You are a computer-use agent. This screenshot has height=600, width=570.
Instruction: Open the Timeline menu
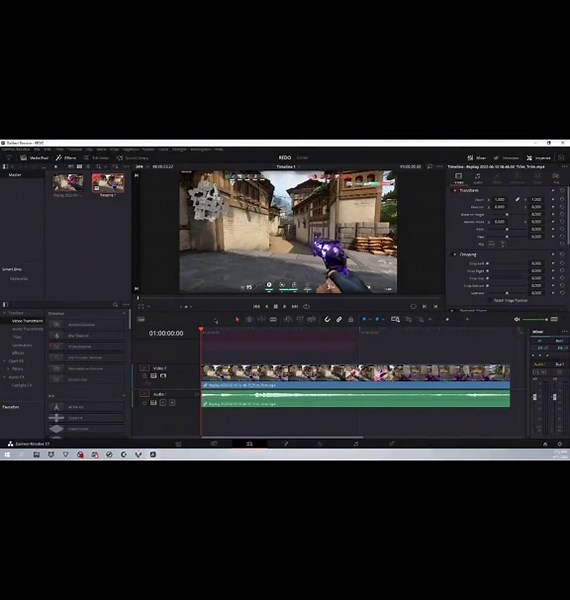75,149
